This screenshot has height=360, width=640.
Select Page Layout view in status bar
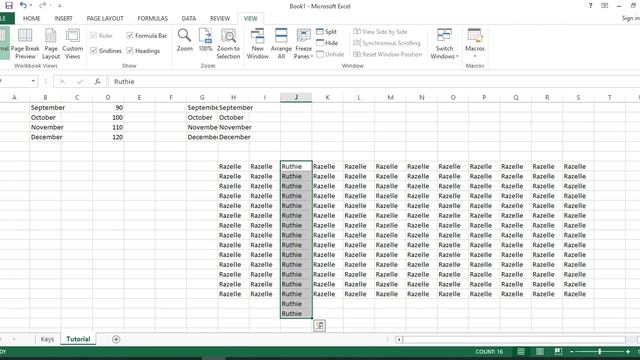[540, 351]
